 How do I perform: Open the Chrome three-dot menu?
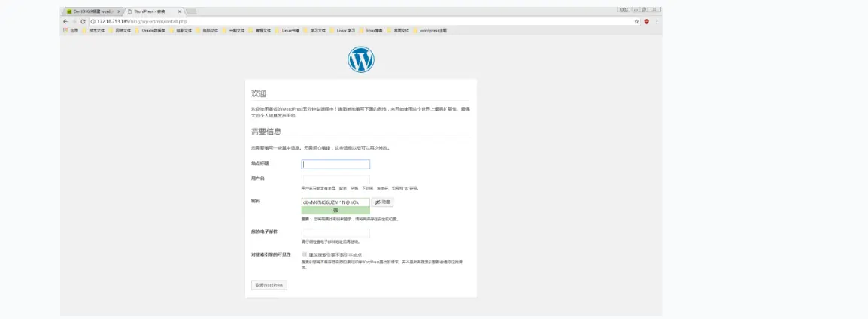pos(657,21)
